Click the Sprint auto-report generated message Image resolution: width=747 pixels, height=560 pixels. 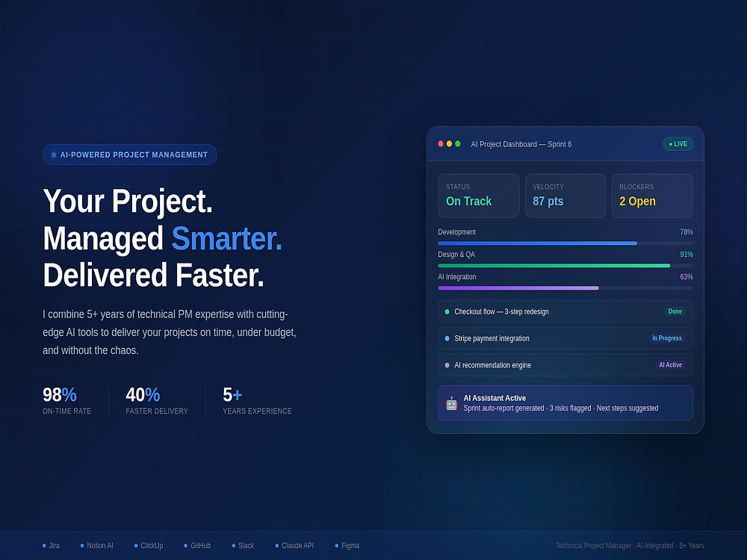(561, 408)
